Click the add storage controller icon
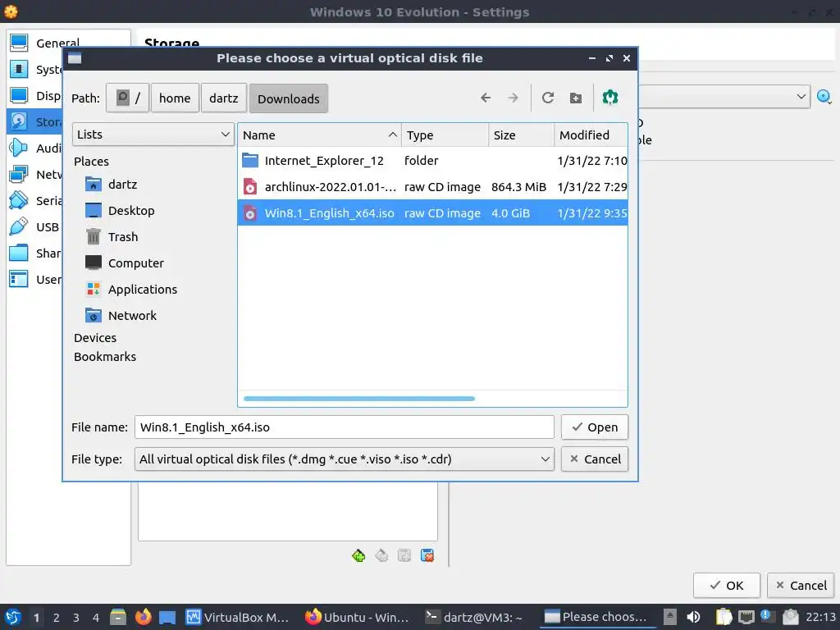Image resolution: width=840 pixels, height=630 pixels. [x=359, y=555]
